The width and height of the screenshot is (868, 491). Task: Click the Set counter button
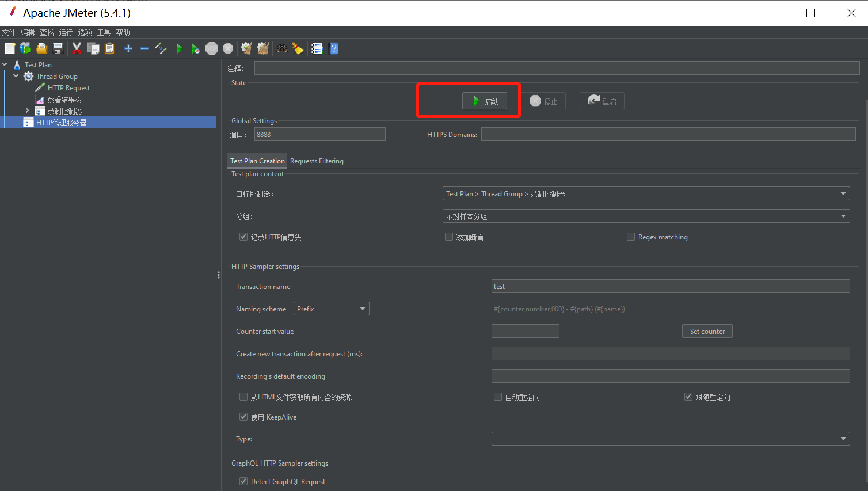[x=707, y=331]
